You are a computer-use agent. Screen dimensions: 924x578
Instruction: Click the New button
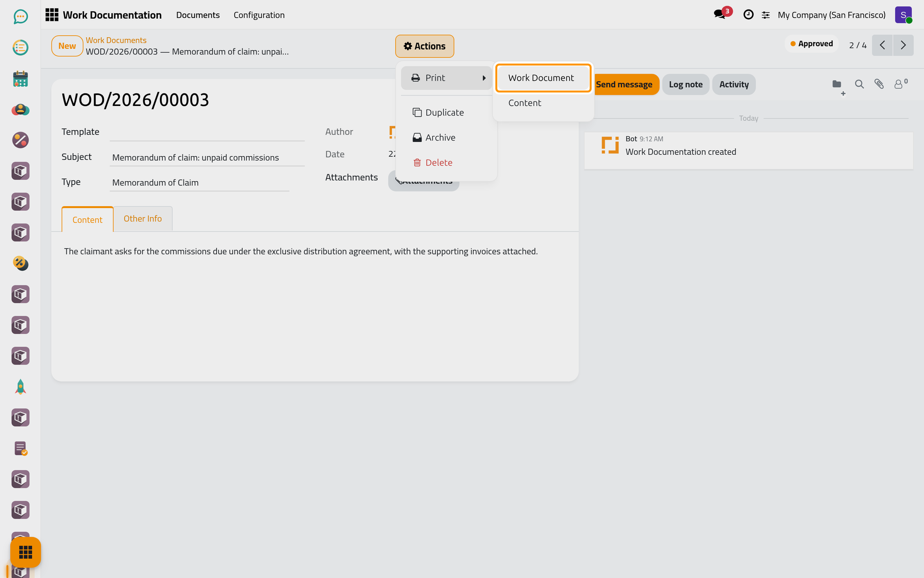(67, 46)
